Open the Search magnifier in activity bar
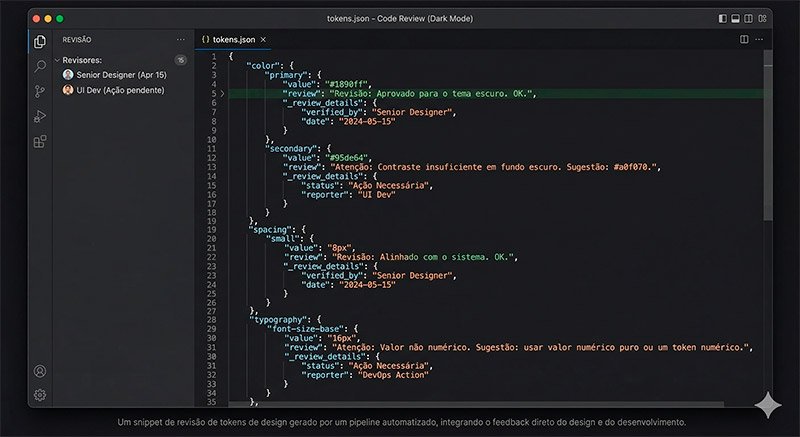The width and height of the screenshot is (800, 437). [x=40, y=66]
